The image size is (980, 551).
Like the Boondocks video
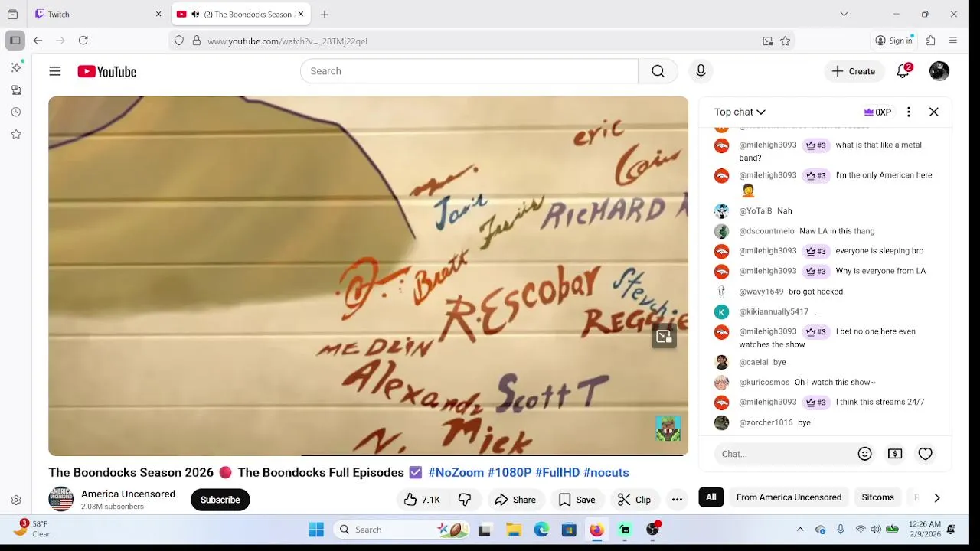tap(422, 500)
